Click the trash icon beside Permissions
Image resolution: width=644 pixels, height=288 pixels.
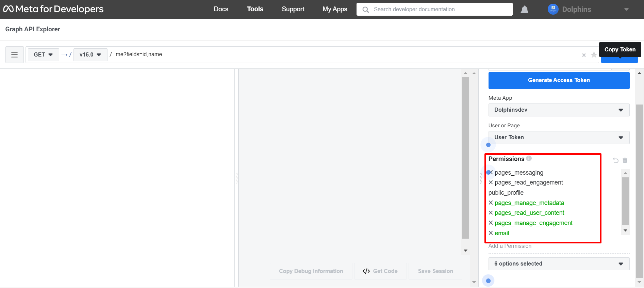(x=625, y=160)
